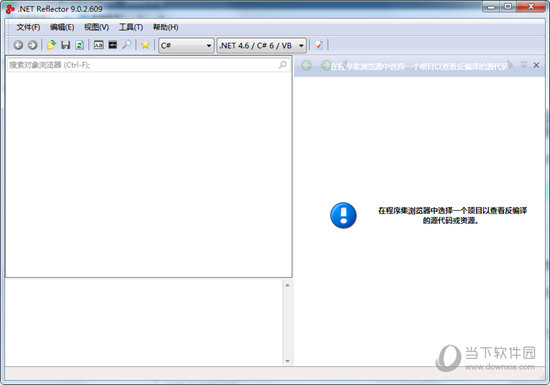Image resolution: width=550 pixels, height=385 pixels.
Task: Click the black panel icon in the toolbar
Action: 113,45
